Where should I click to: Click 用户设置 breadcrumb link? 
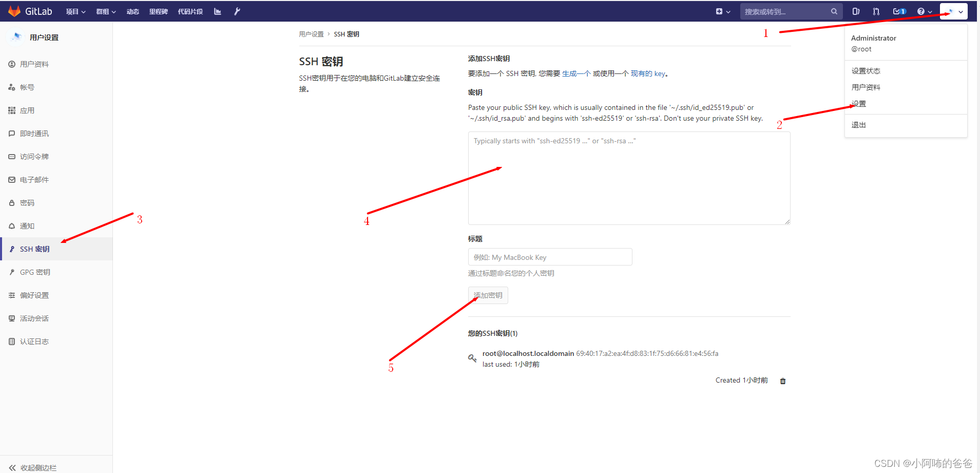[311, 34]
